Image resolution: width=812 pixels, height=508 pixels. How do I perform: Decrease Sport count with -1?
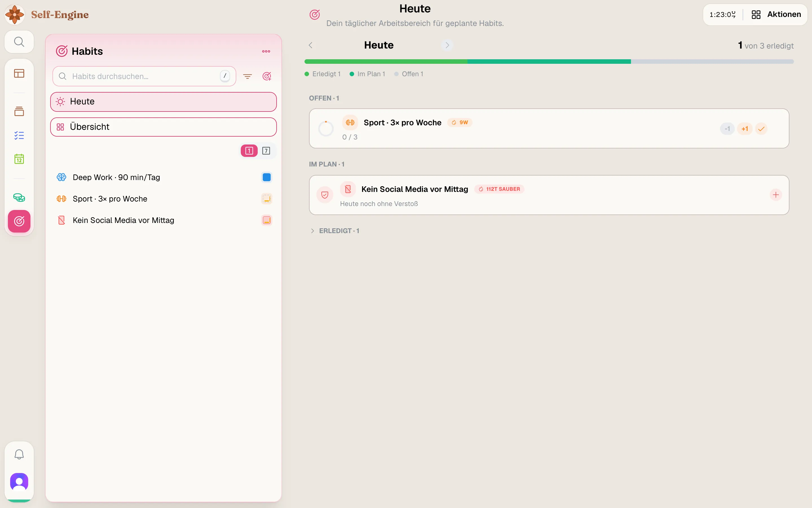727,129
